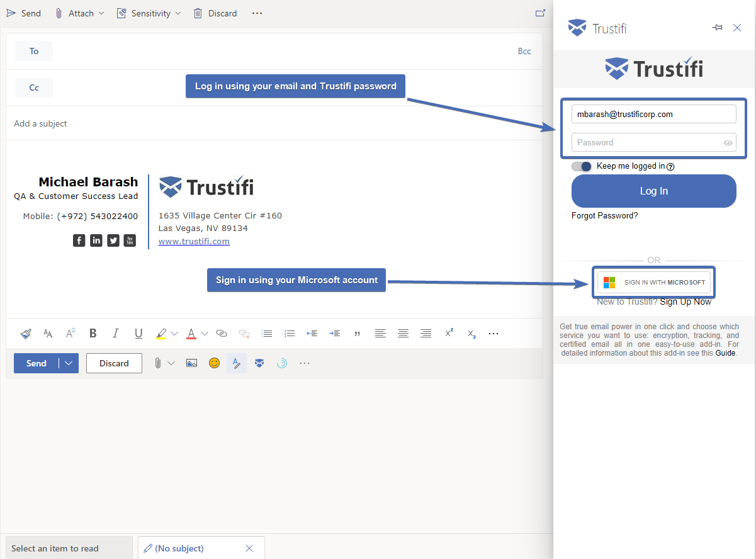Expand the Send options dropdown arrow

click(x=69, y=363)
